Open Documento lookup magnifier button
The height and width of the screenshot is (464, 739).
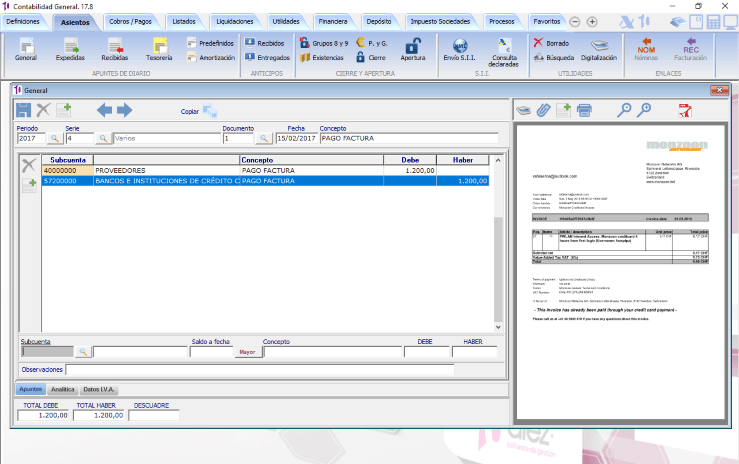pos(264,138)
